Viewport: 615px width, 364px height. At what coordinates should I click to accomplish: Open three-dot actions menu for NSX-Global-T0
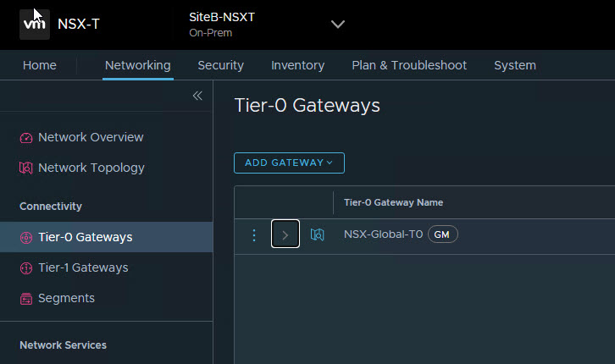[x=253, y=235]
